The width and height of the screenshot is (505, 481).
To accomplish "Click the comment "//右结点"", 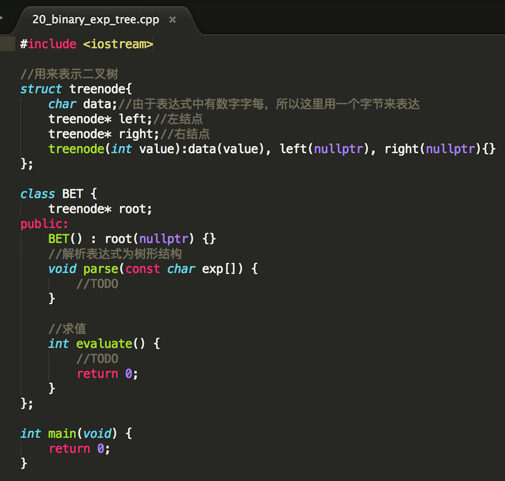I will pyautogui.click(x=185, y=134).
